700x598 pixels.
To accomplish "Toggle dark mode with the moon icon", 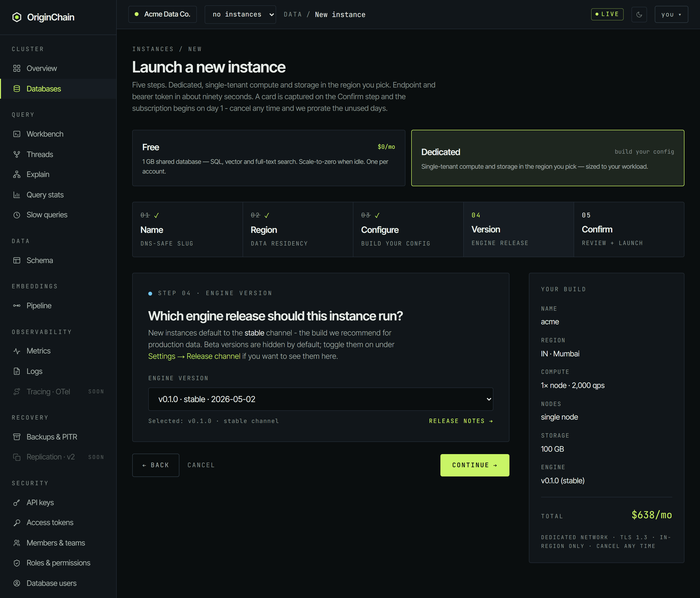I will (639, 15).
